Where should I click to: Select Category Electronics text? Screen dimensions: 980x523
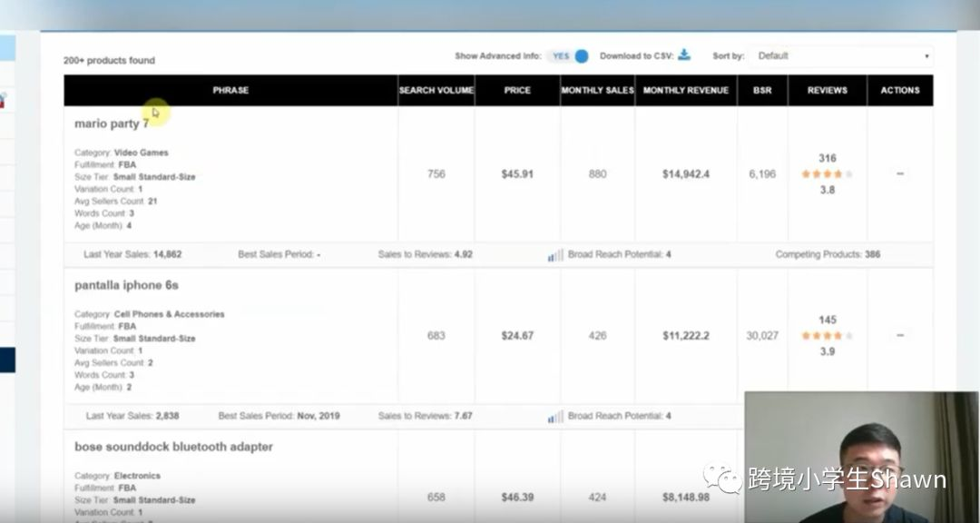pos(117,476)
